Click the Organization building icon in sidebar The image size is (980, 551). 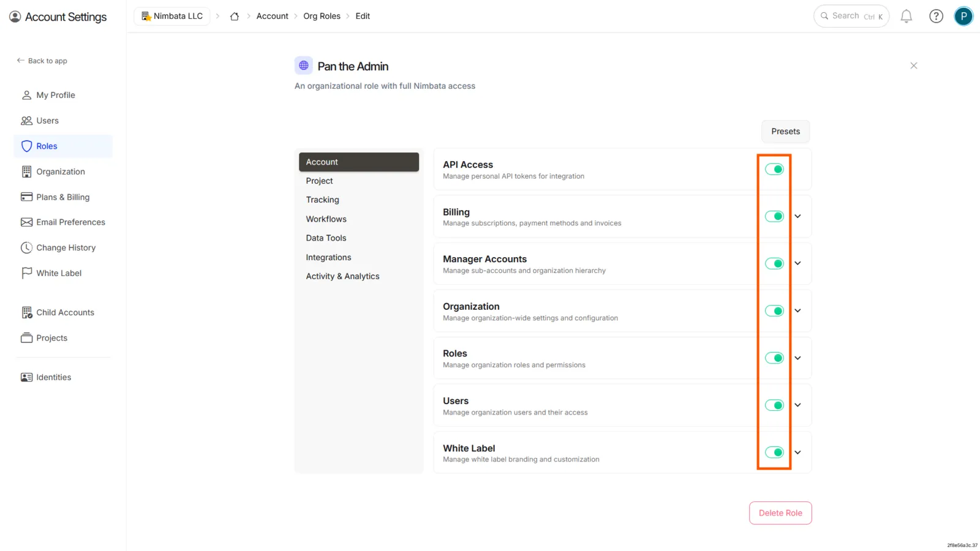[26, 172]
